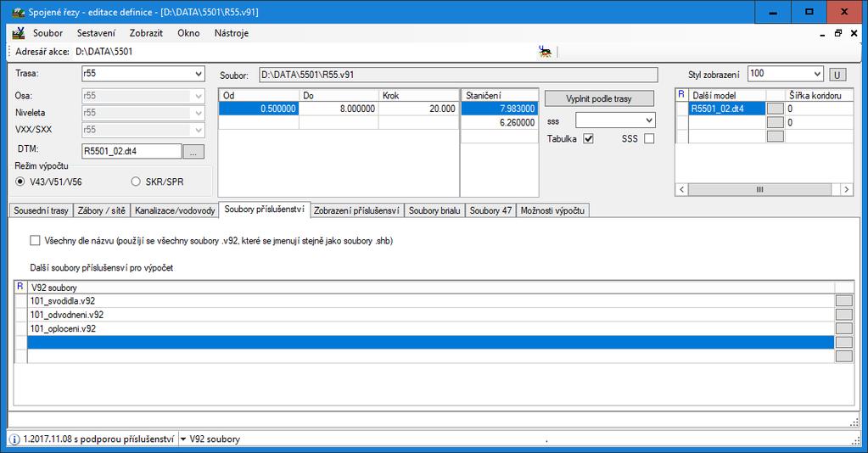Click browse button of 101_oploceni.v92 row
The width and height of the screenshot is (868, 453).
click(x=843, y=328)
